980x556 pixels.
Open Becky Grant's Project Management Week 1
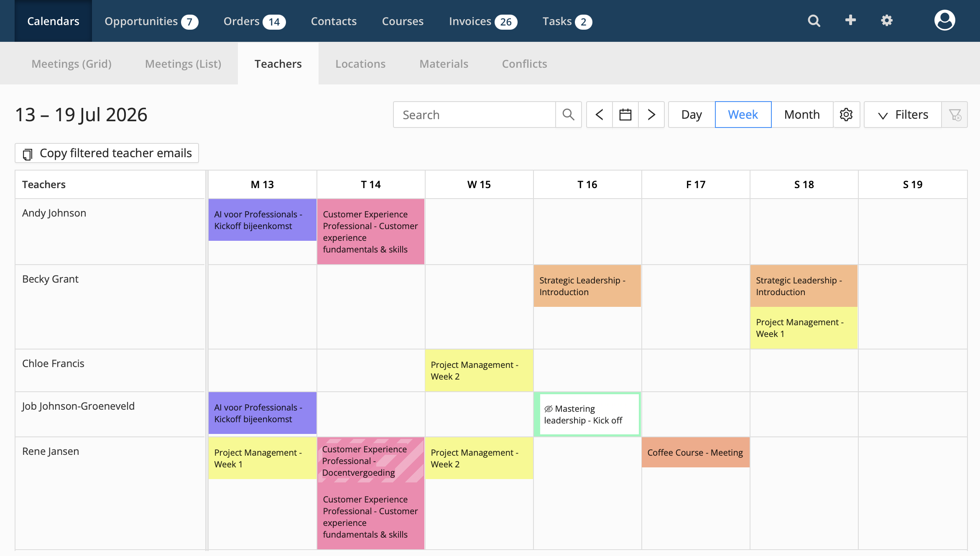tap(804, 328)
